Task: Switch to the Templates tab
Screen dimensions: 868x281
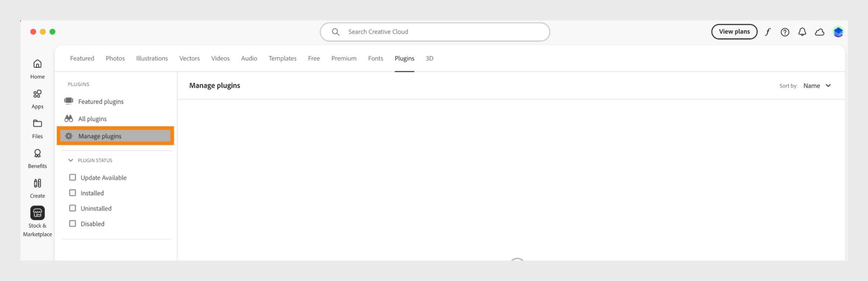Action: pos(283,58)
